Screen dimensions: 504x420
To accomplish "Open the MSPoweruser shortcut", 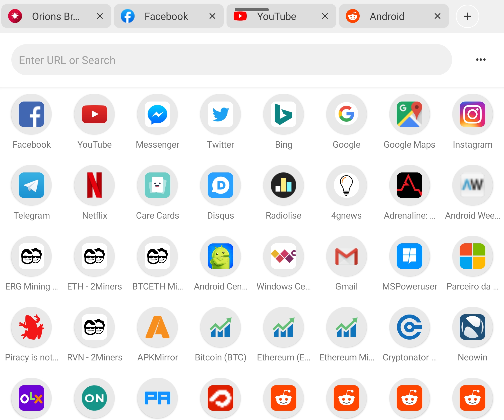I will click(409, 256).
